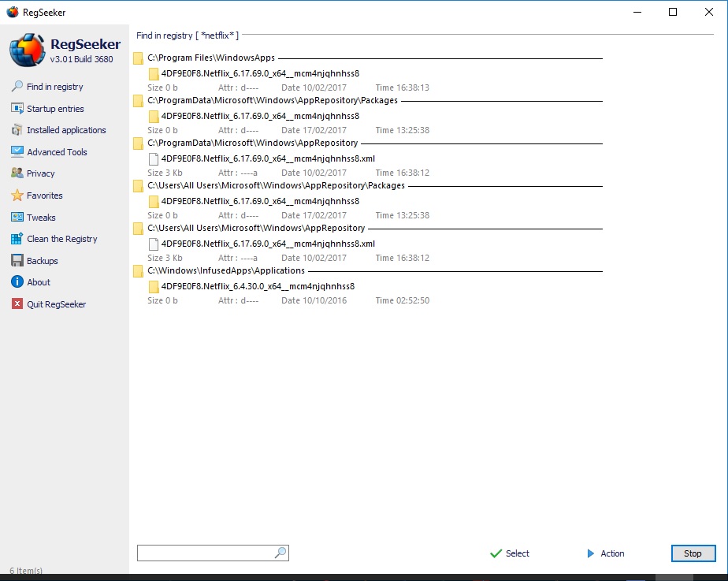The width and height of the screenshot is (728, 581).
Task: Click folder icon beside C:\ProgramData AppRepository\Packages
Action: coord(138,101)
